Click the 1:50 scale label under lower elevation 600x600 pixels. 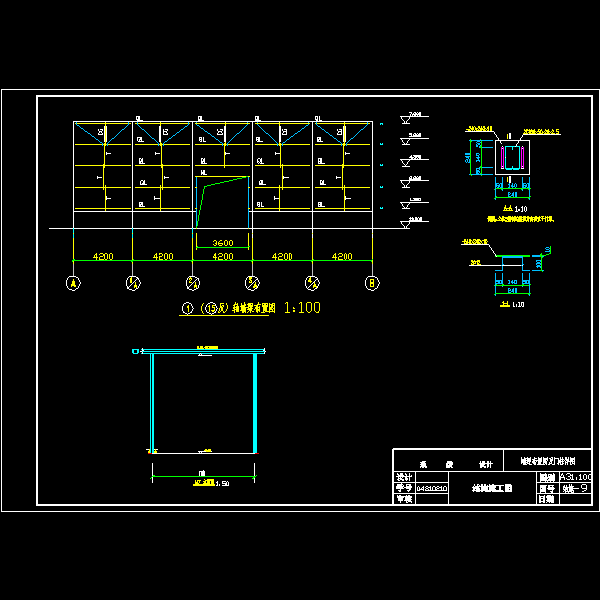pyautogui.click(x=211, y=482)
